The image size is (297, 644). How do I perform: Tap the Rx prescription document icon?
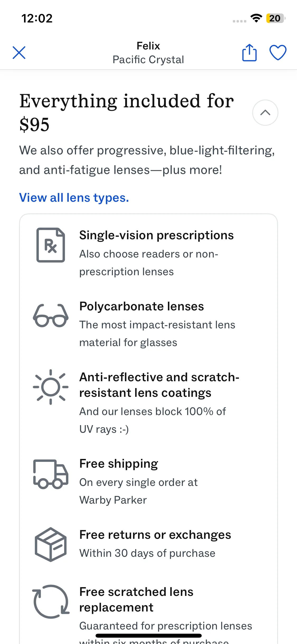pyautogui.click(x=51, y=245)
